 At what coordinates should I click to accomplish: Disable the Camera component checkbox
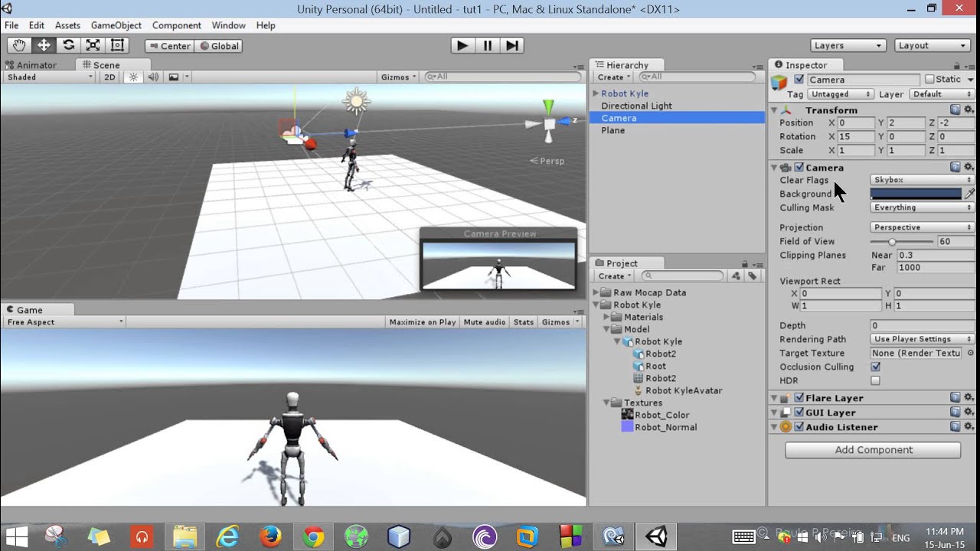point(799,168)
